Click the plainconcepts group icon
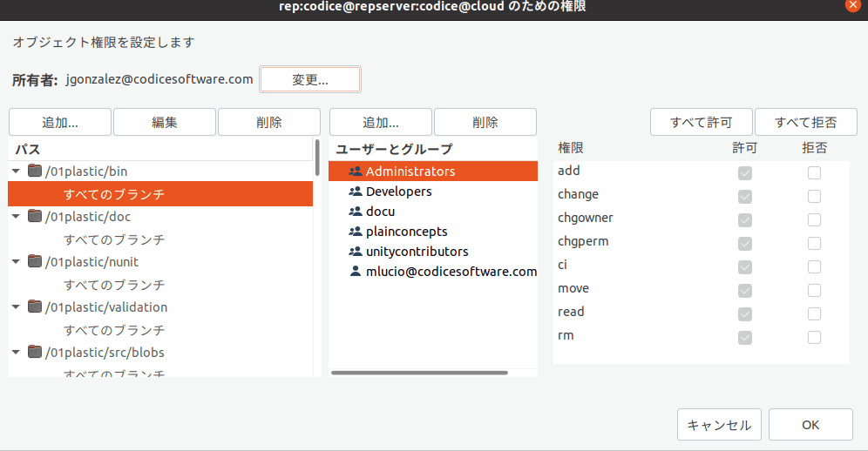868x451 pixels. click(356, 232)
